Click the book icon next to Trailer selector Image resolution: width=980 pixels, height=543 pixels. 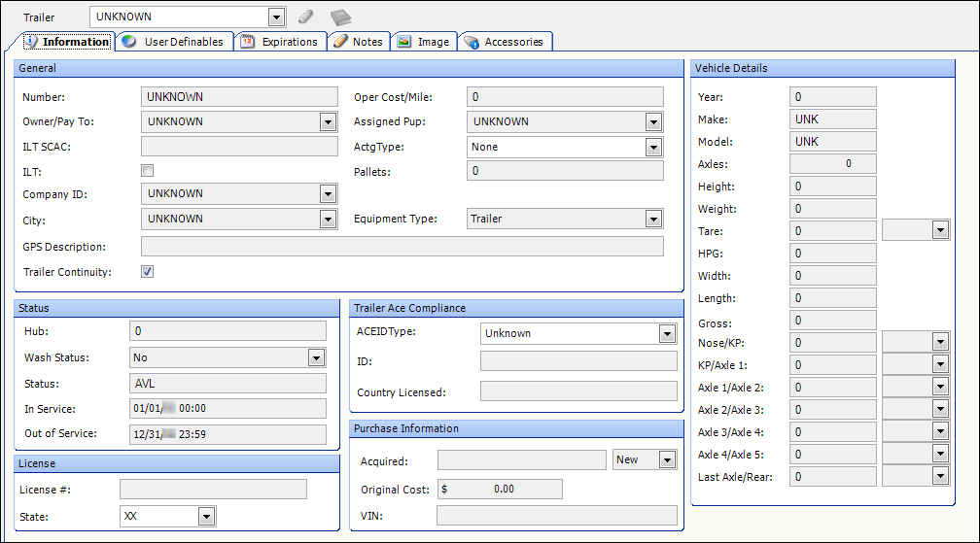tap(339, 17)
